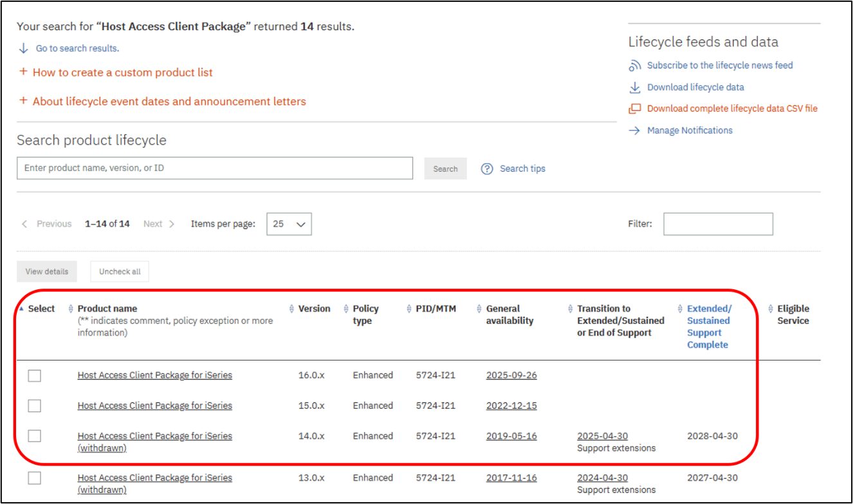Open the 2025-04-30 transition date link
The width and height of the screenshot is (853, 504).
[602, 436]
